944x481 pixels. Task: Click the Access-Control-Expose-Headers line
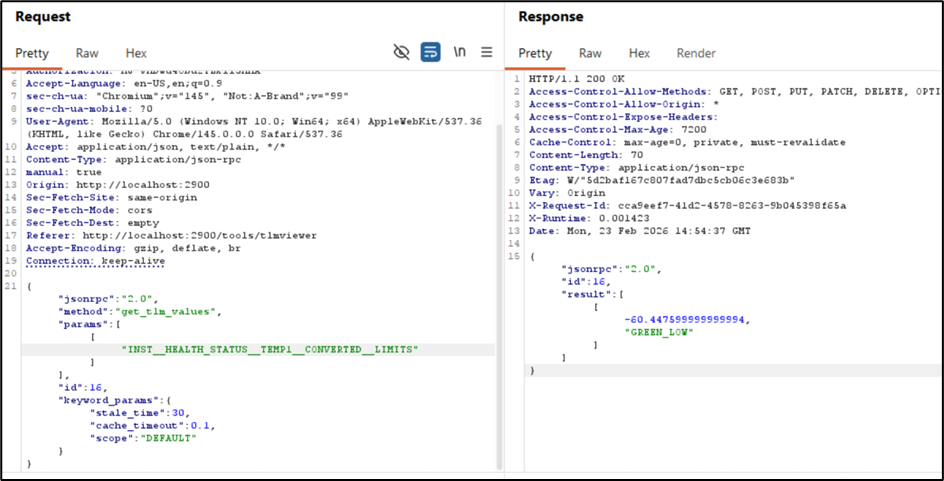coord(624,117)
